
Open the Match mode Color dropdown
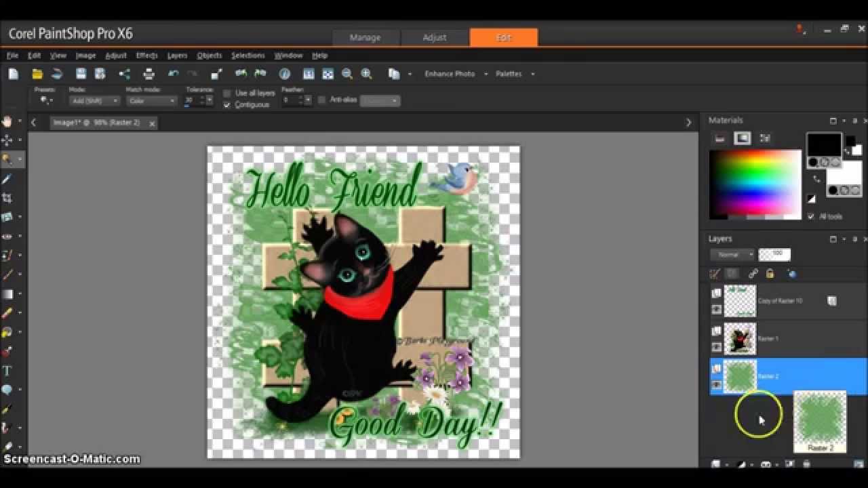click(151, 100)
